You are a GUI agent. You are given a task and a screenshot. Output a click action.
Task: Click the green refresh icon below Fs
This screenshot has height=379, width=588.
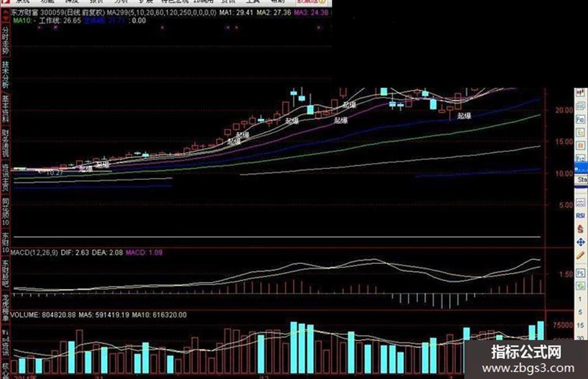pyautogui.click(x=581, y=286)
